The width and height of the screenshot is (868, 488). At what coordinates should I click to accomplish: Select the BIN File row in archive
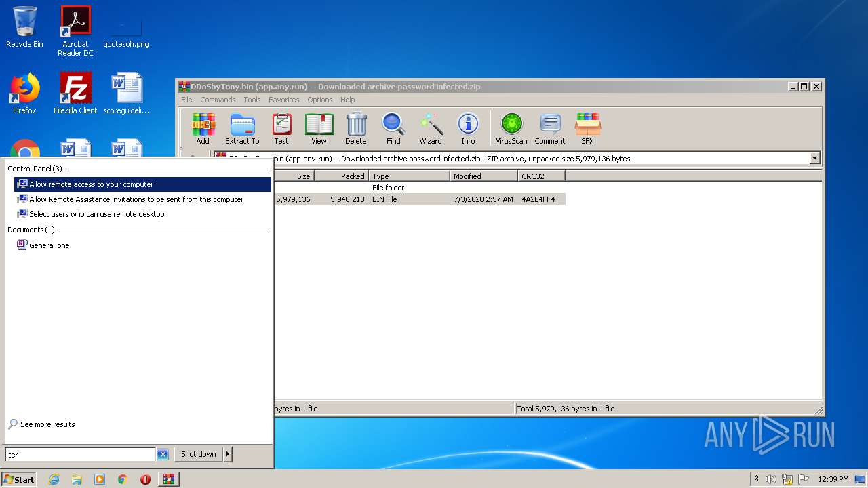(420, 199)
